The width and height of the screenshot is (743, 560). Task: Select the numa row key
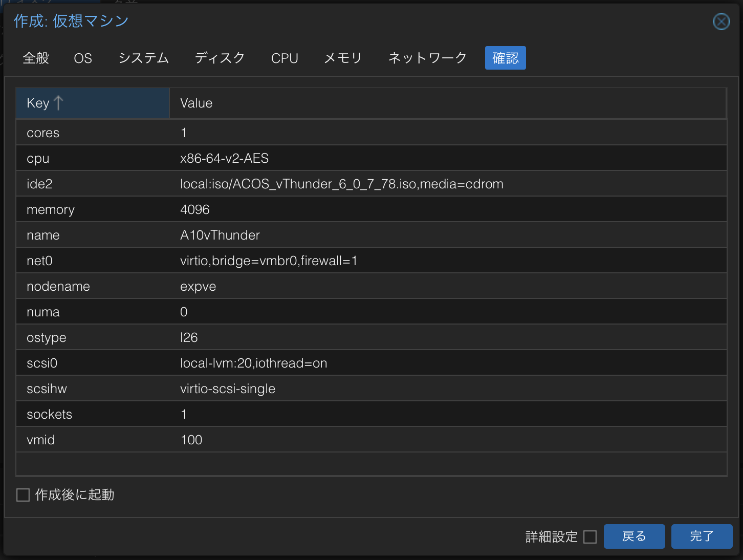pyautogui.click(x=43, y=312)
